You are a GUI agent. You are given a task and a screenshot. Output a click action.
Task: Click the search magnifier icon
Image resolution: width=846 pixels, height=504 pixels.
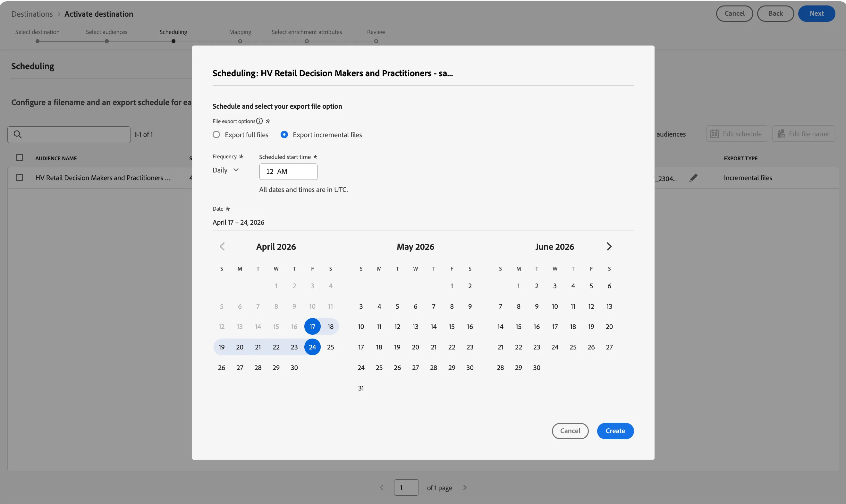coord(18,134)
